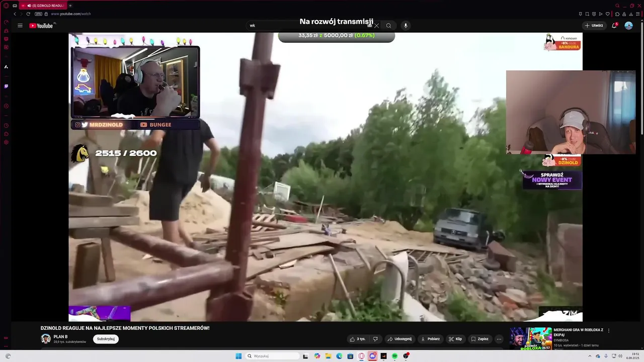Open the Opera player play icon

(601, 14)
